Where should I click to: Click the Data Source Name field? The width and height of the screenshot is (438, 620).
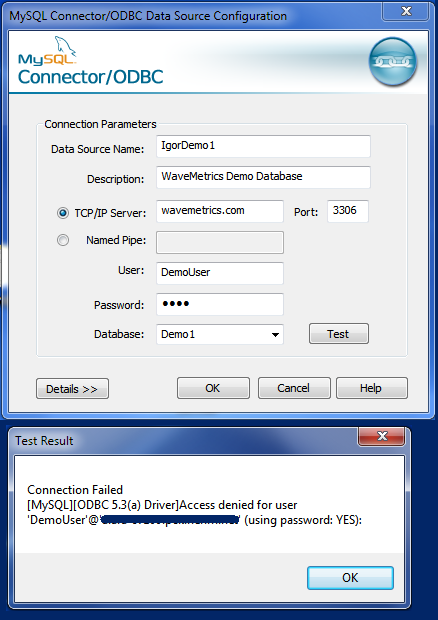[x=263, y=146]
